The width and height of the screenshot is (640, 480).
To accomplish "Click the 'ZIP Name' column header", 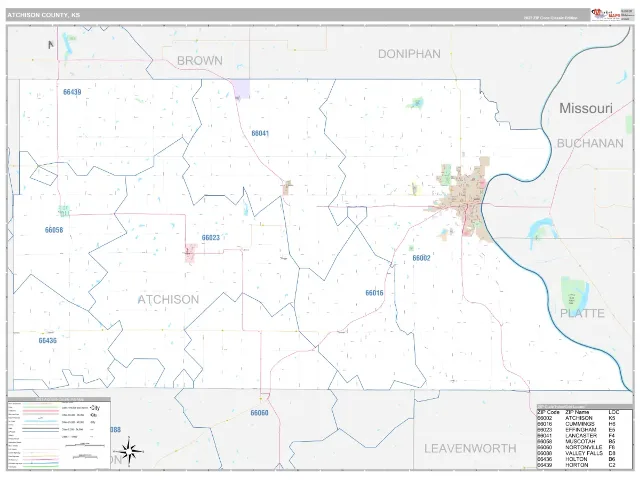I will 578,412.
